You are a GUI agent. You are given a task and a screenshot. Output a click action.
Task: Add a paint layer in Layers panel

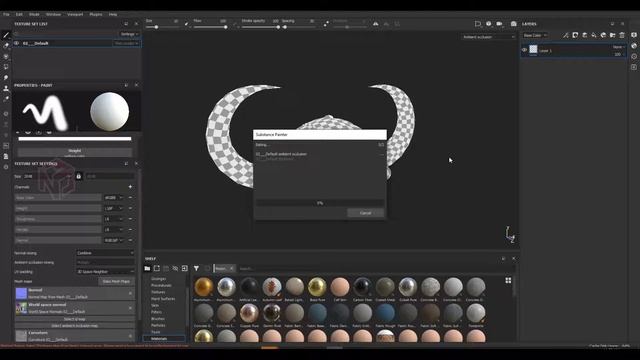pyautogui.click(x=584, y=36)
